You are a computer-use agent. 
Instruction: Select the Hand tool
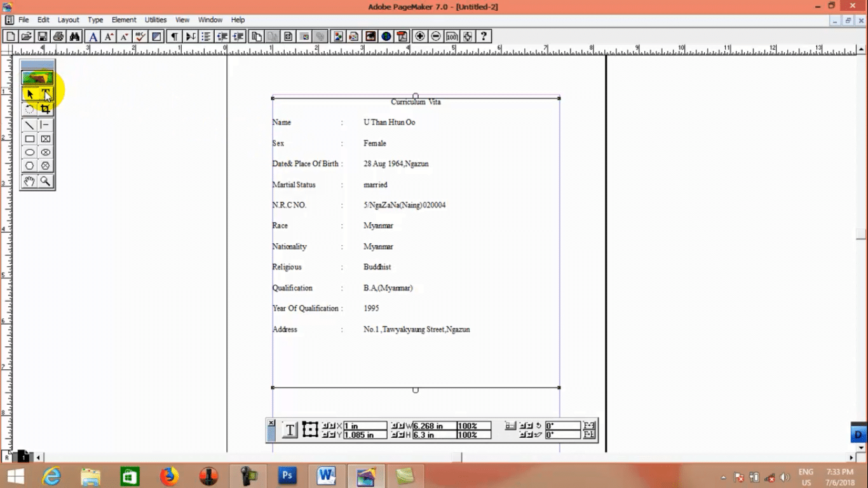[x=30, y=181]
